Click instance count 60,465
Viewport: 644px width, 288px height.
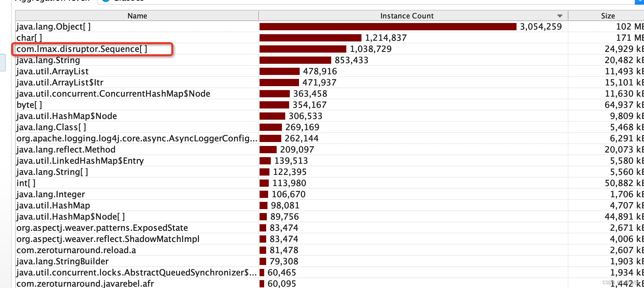(x=282, y=273)
